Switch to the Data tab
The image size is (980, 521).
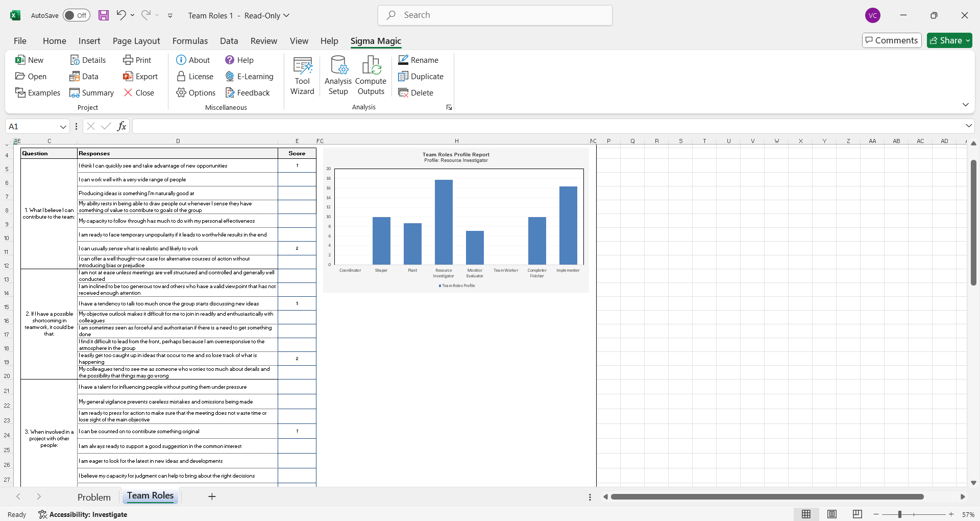[x=229, y=41]
